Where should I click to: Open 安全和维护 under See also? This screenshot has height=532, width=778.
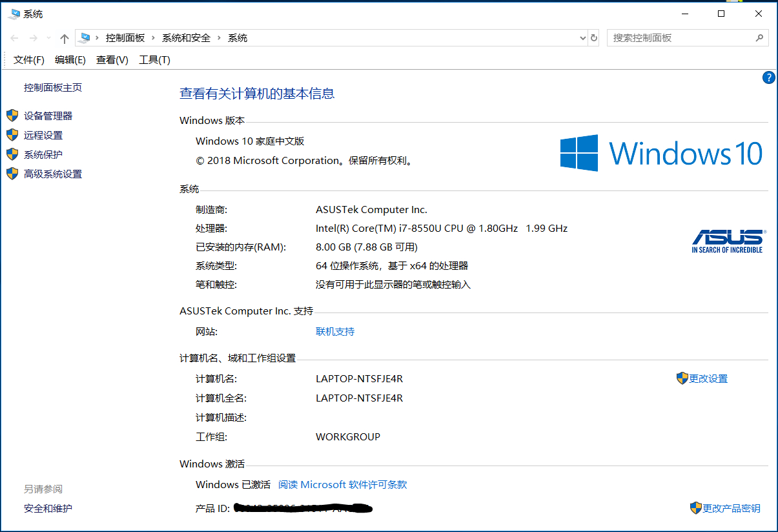point(48,509)
